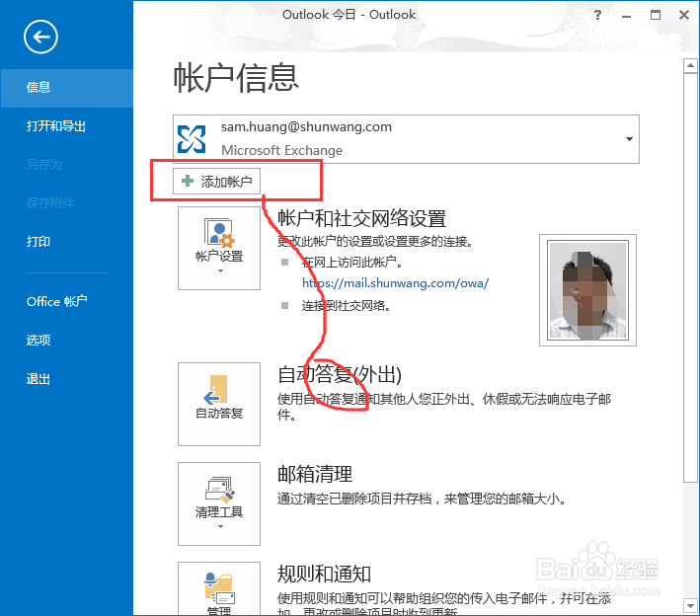
Task: Click the 邮箱清理 heading
Action: click(315, 474)
